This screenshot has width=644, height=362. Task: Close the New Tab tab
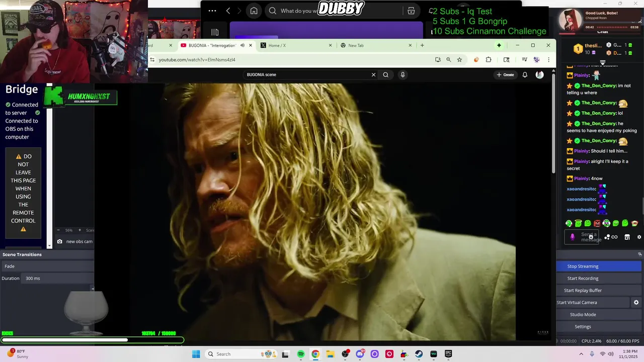point(410,45)
